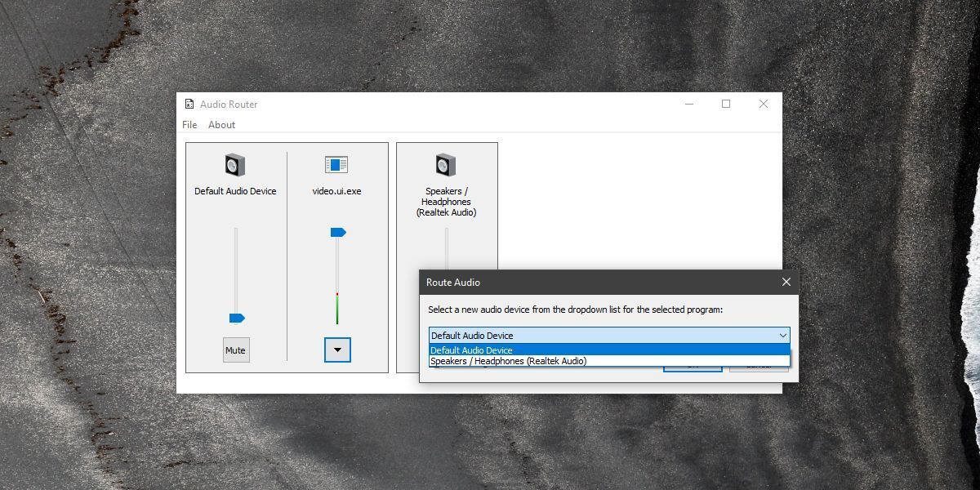Open the About menu
Screen dimensions: 980x490
click(x=221, y=125)
